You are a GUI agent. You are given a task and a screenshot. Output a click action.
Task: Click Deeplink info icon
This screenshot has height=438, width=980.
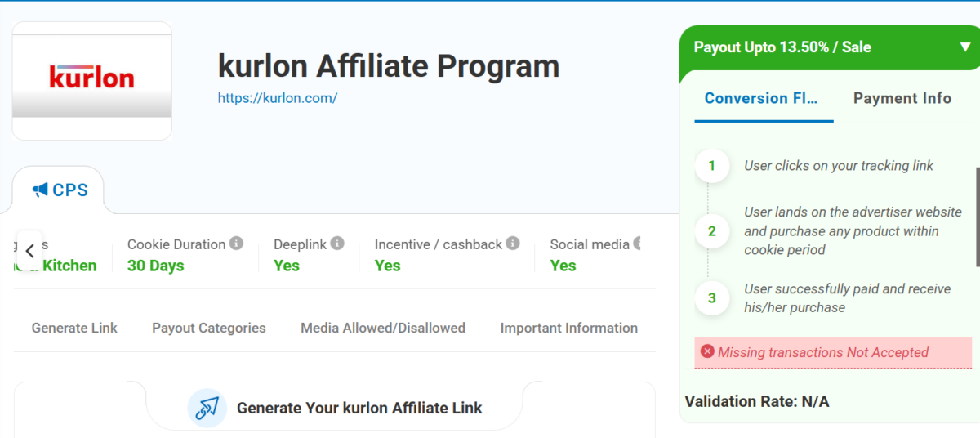coord(337,244)
